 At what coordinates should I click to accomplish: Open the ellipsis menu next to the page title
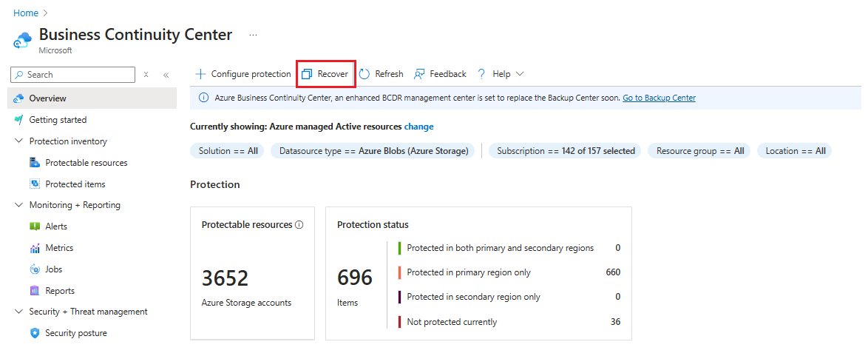pyautogui.click(x=253, y=34)
